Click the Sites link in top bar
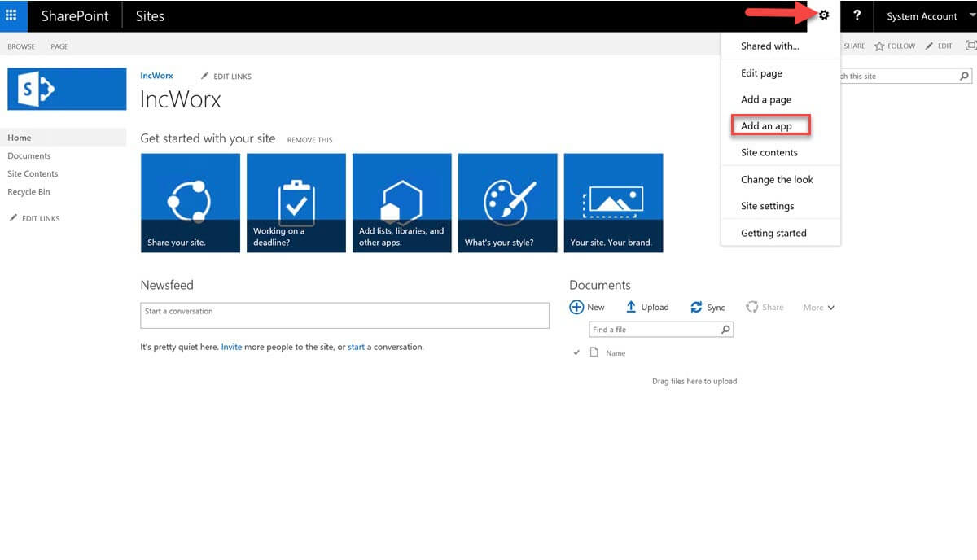This screenshot has height=560, width=977. point(150,15)
